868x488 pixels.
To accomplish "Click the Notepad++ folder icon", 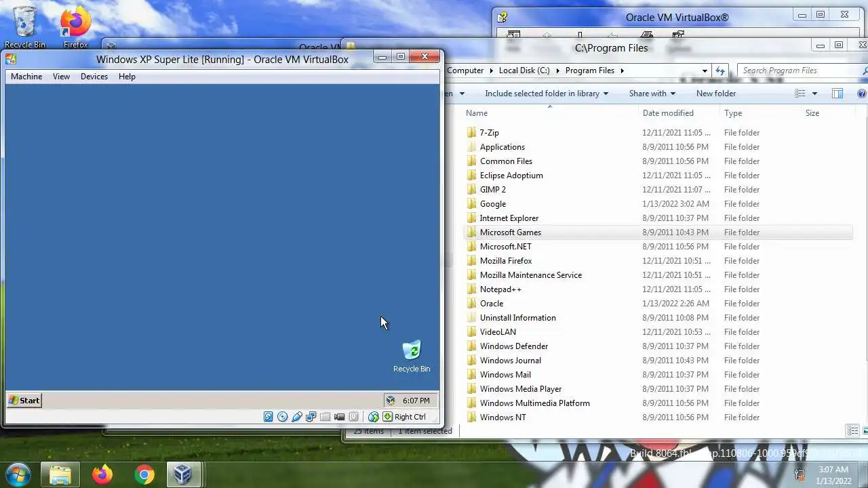I will point(472,289).
